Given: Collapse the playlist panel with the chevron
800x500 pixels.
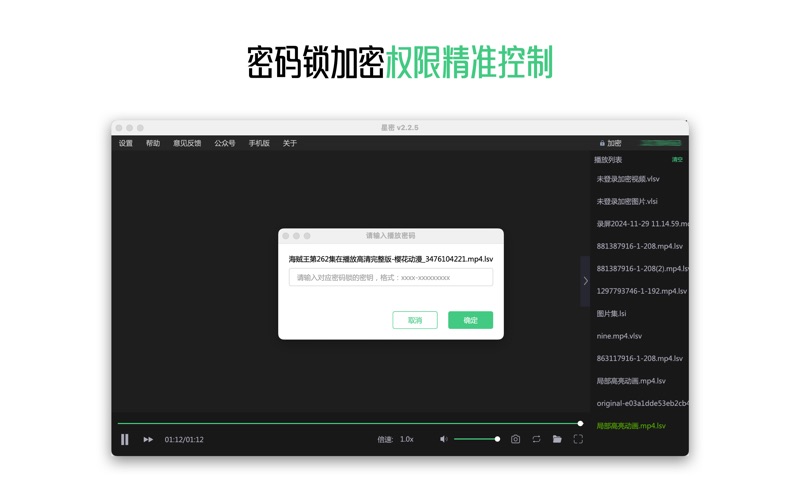Looking at the screenshot, I should [x=586, y=281].
